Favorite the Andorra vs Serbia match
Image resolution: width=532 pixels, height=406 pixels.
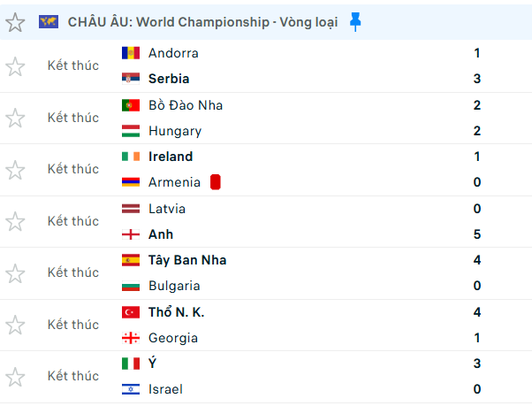point(15,66)
